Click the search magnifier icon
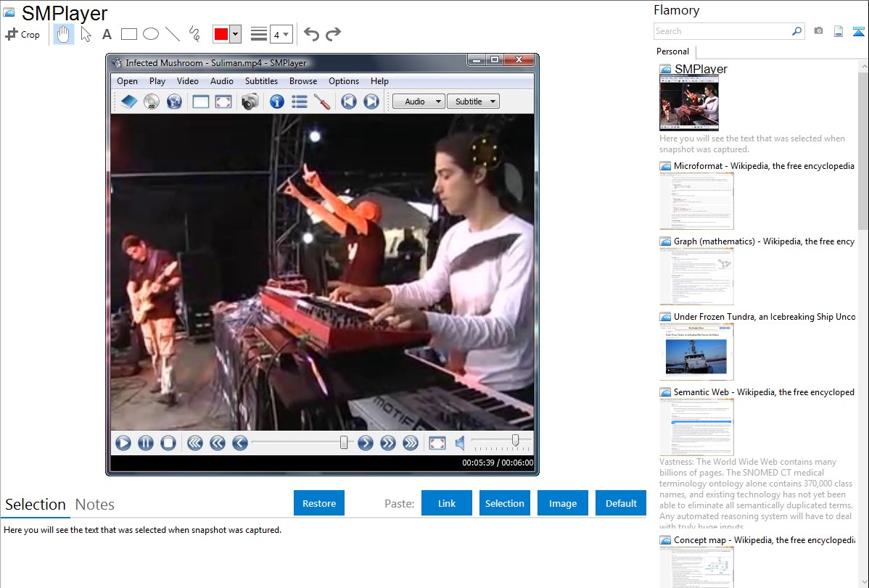This screenshot has width=869, height=588. [x=797, y=31]
